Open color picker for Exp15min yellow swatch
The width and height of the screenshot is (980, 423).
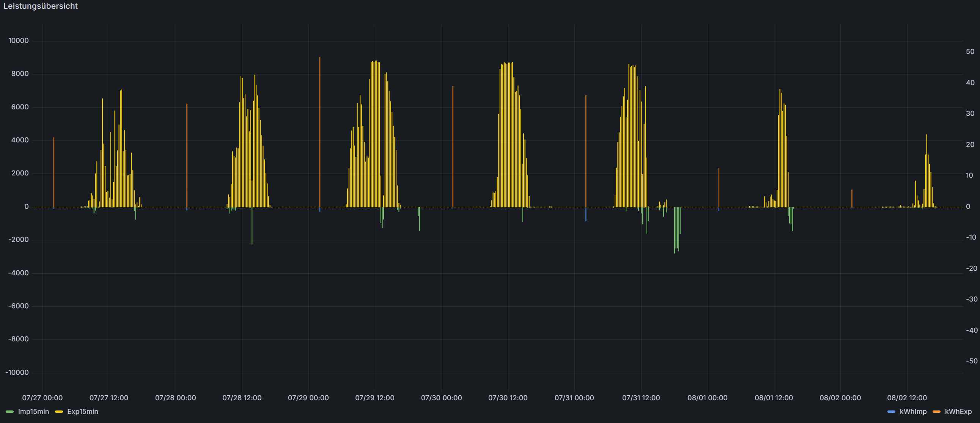click(x=59, y=412)
